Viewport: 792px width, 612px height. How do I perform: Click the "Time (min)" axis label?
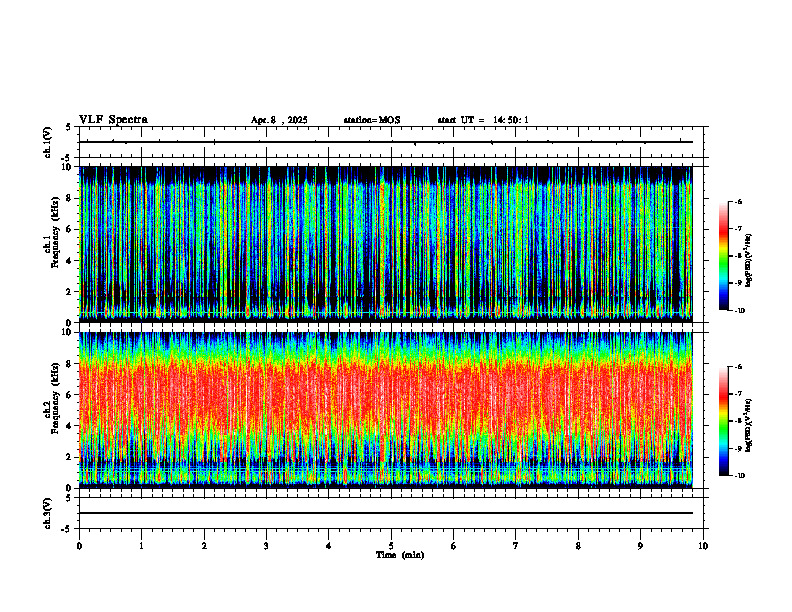(x=400, y=555)
